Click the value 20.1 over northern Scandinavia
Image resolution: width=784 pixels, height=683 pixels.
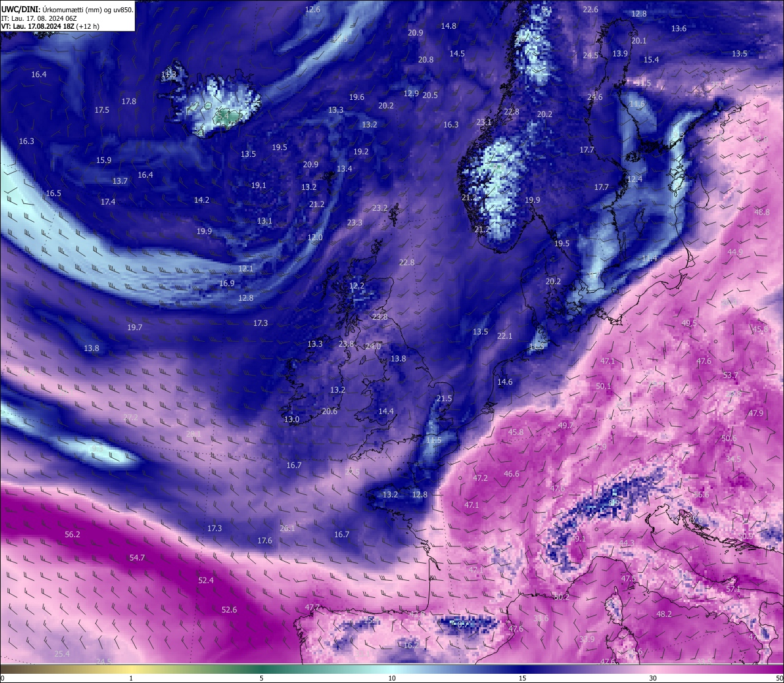(639, 40)
